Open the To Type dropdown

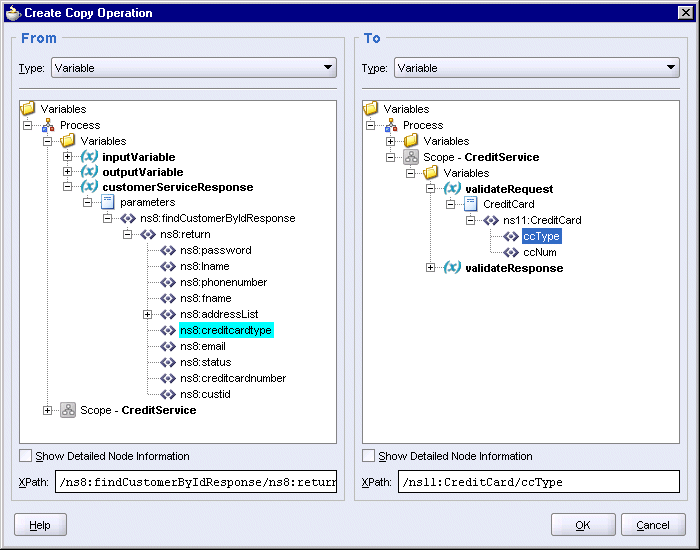537,68
